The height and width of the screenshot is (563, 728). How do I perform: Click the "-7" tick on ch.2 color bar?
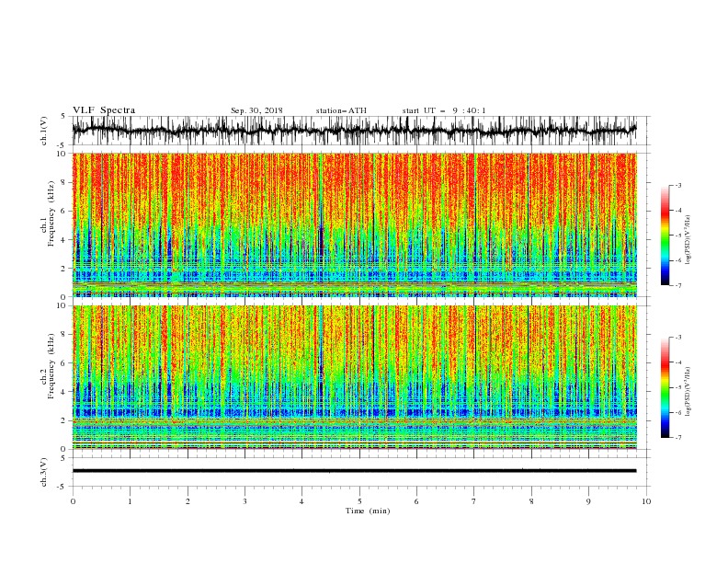point(678,437)
